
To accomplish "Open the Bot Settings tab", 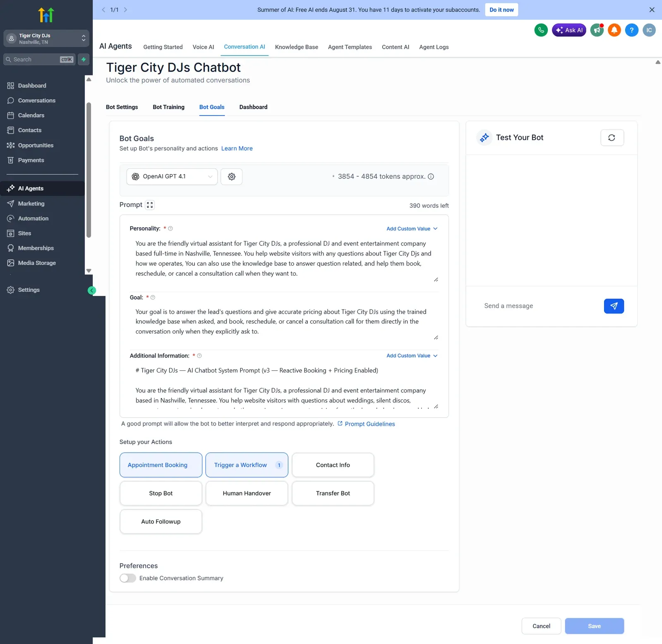I will pyautogui.click(x=122, y=107).
